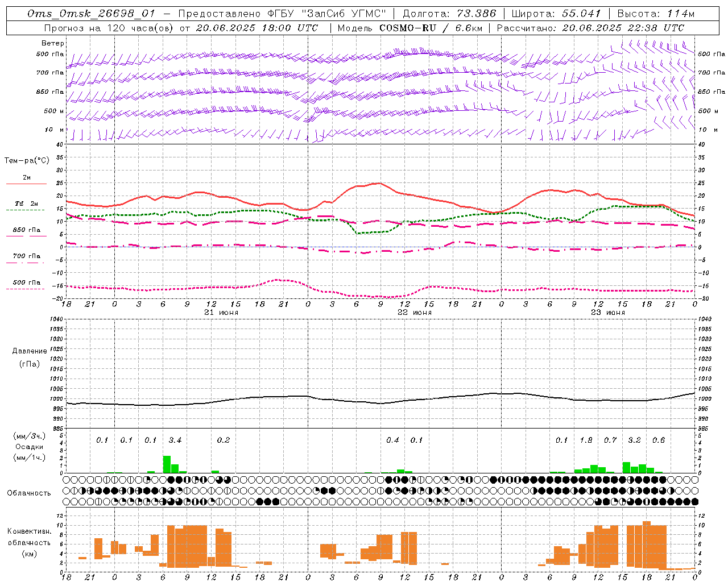Click the Рассчитано: 20.06.2025 22:38 UTC timestamp
The image size is (728, 582).
tap(590, 27)
